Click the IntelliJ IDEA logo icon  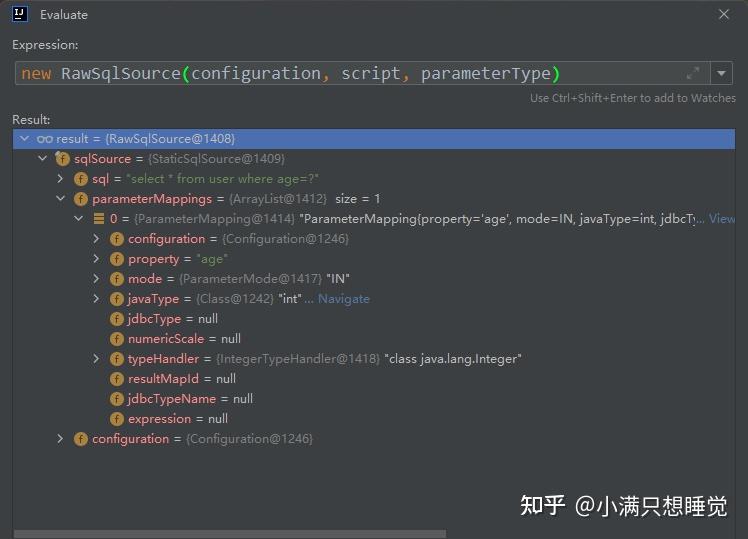pos(20,14)
